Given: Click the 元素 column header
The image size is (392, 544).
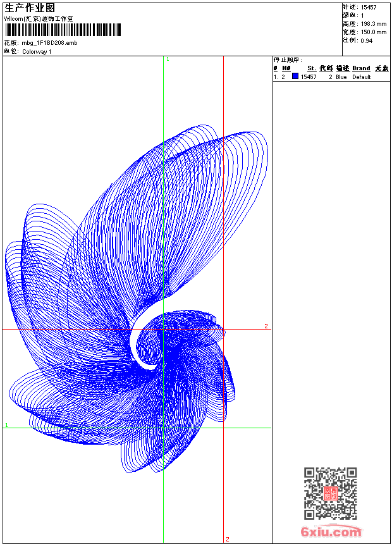Looking at the screenshot, I should (381, 68).
